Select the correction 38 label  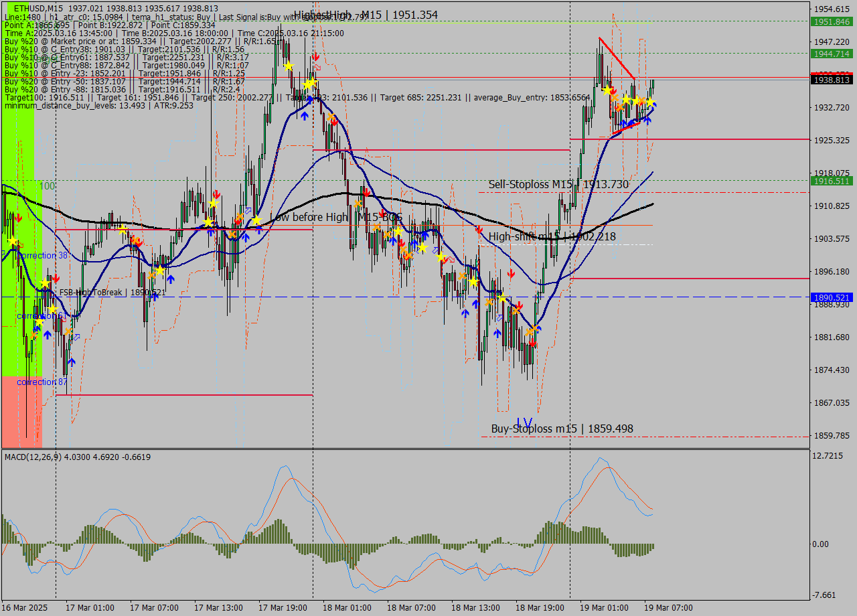(42, 255)
